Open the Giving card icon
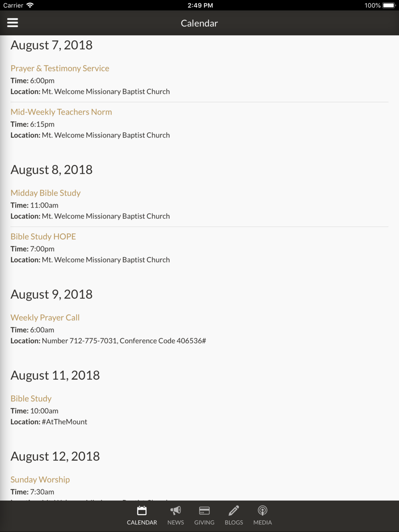This screenshot has height=532, width=399. click(x=204, y=510)
